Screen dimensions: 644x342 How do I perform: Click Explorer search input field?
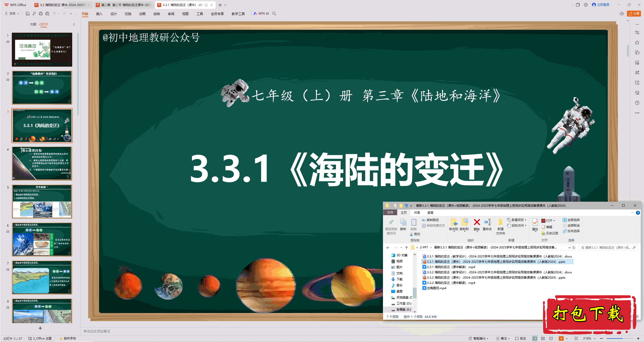pos(608,247)
